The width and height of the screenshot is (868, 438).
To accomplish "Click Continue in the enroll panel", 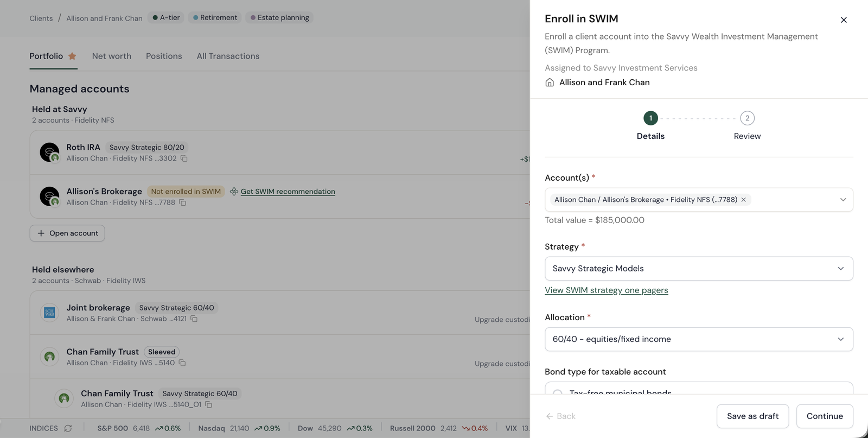I will pos(825,416).
